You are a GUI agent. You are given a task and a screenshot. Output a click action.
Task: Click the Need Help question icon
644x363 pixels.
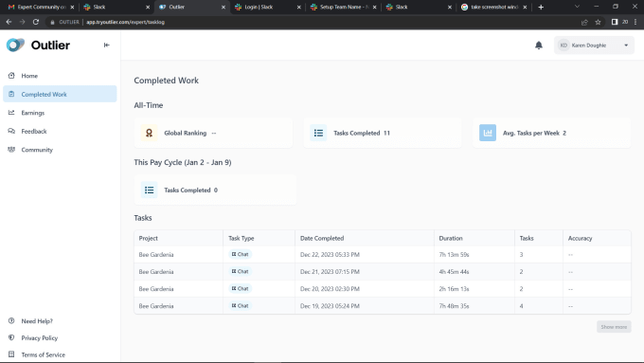pos(11,320)
